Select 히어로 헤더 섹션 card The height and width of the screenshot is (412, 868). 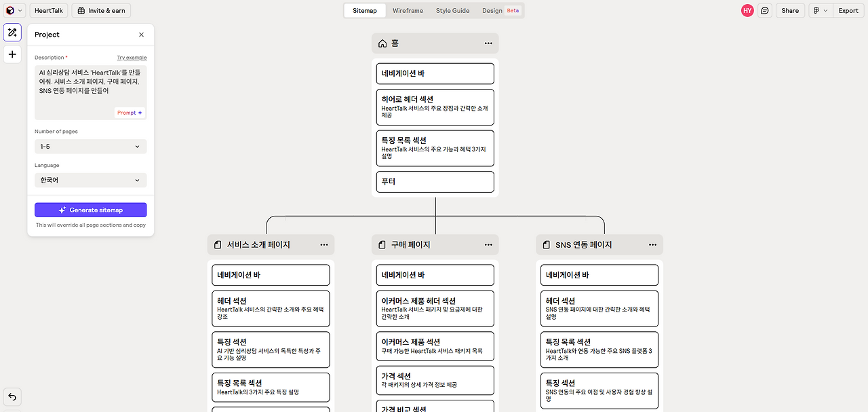(x=435, y=107)
